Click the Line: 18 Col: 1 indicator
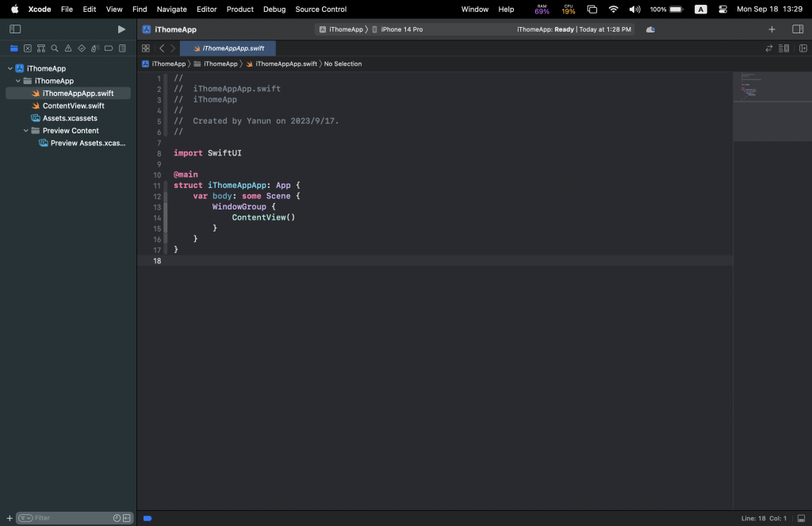This screenshot has height=526, width=812. click(x=764, y=518)
